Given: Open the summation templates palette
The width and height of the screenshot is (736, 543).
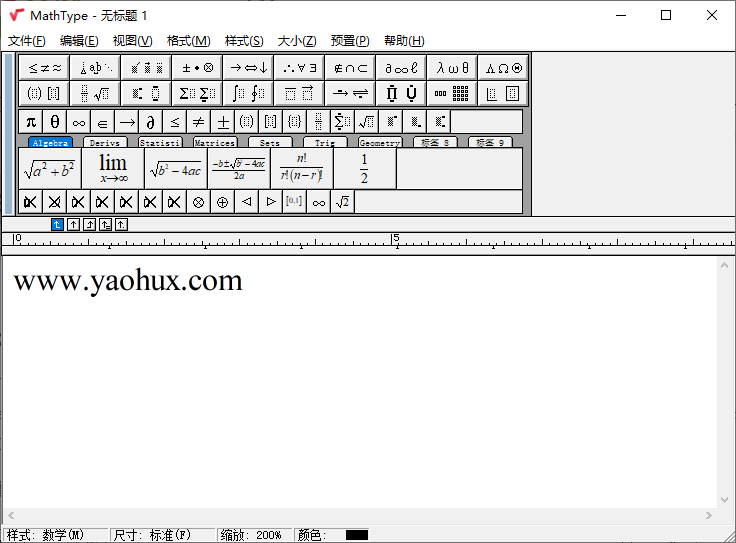Looking at the screenshot, I should pos(198,94).
